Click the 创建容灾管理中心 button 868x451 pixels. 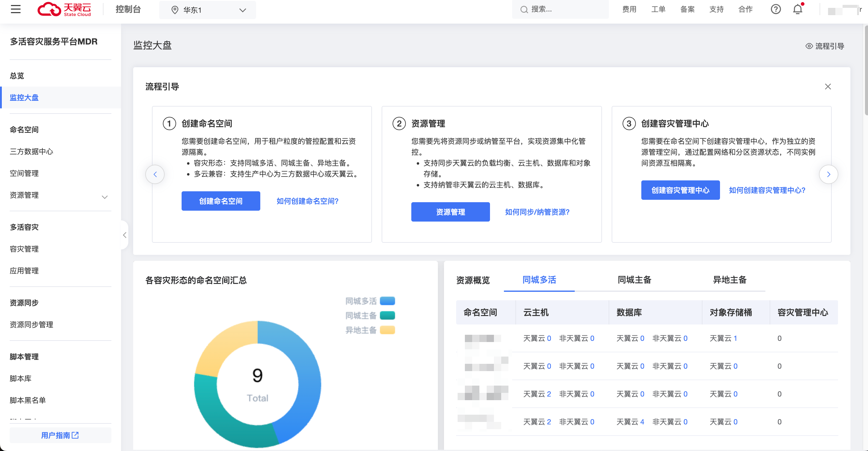click(x=680, y=190)
